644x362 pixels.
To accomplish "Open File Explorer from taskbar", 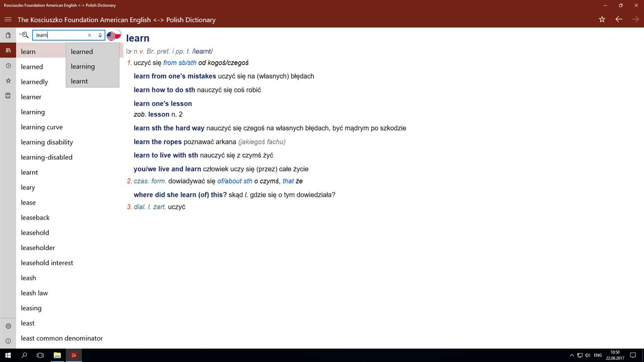I will coord(57,355).
